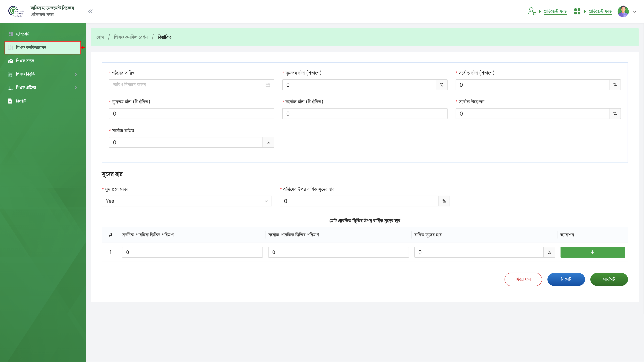Click the পিএফ কনফিগারেশন sliders icon
The width and height of the screenshot is (644, 362).
[11, 47]
